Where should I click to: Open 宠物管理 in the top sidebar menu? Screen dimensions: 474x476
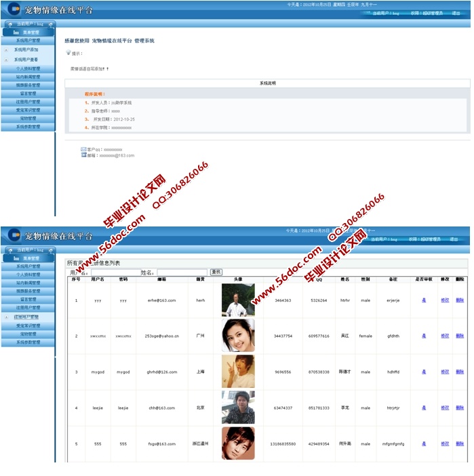point(28,118)
